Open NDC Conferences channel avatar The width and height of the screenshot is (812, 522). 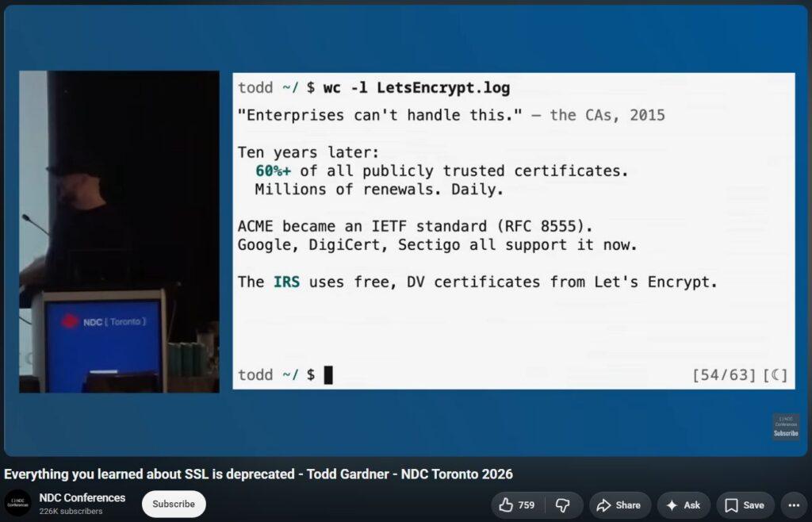[x=17, y=503]
